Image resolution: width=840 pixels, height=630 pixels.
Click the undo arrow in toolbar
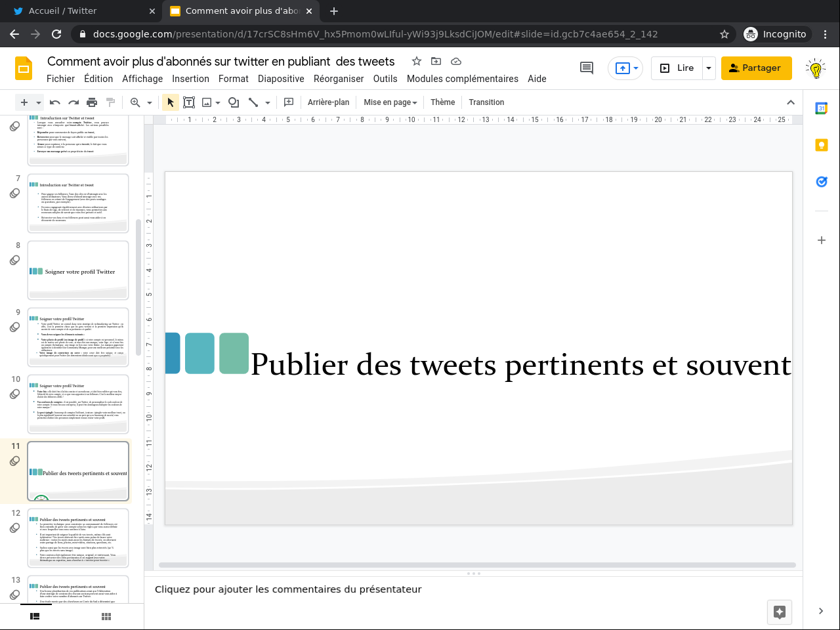(x=55, y=102)
